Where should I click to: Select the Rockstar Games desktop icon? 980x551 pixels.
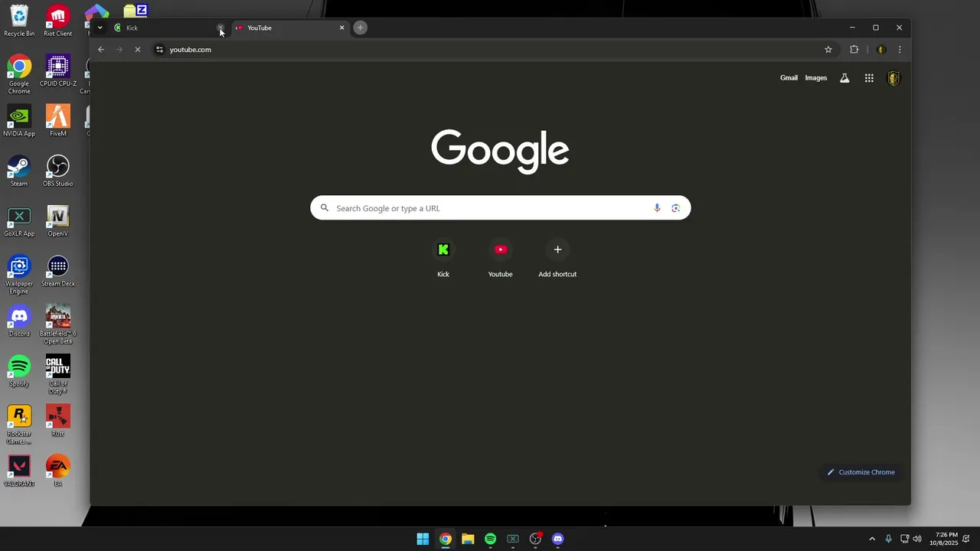[19, 425]
